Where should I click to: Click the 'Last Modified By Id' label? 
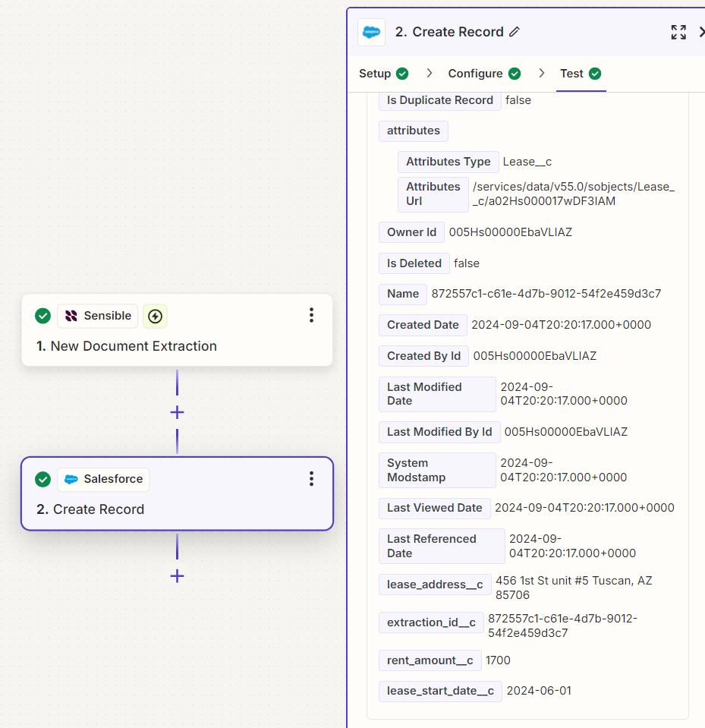point(439,432)
